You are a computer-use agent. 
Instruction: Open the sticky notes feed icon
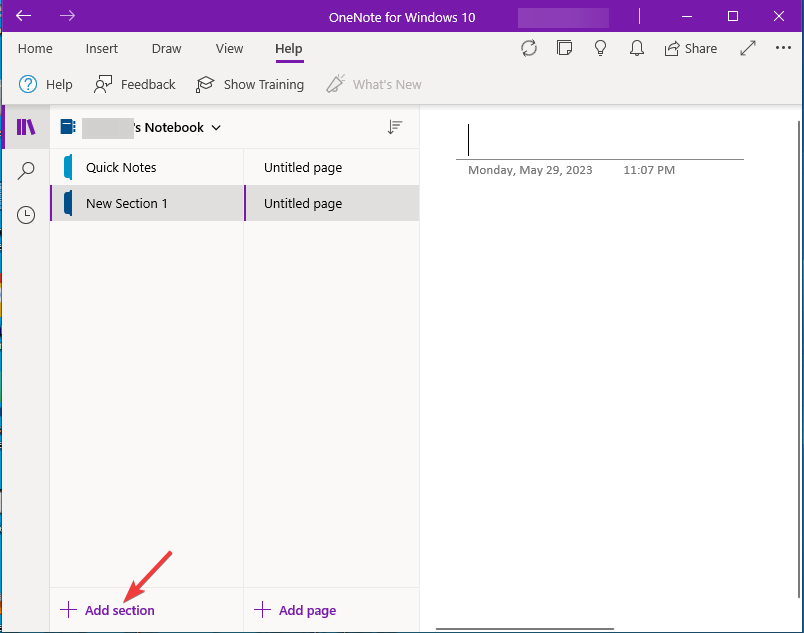565,48
